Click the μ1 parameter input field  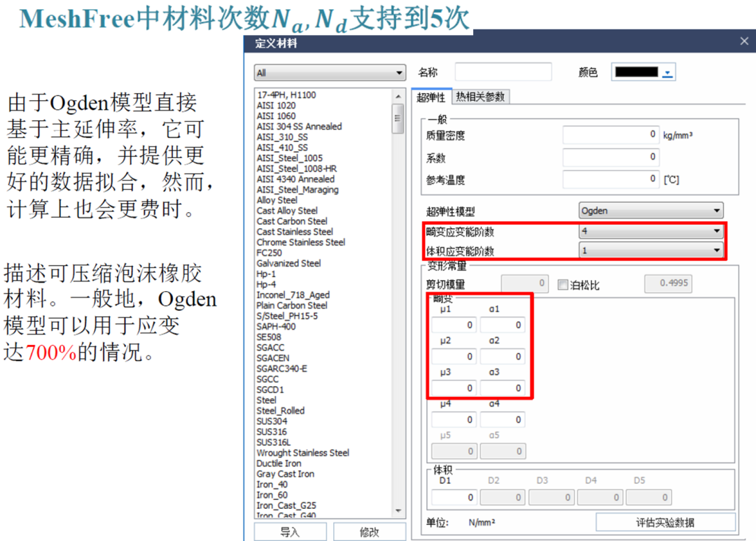[454, 325]
